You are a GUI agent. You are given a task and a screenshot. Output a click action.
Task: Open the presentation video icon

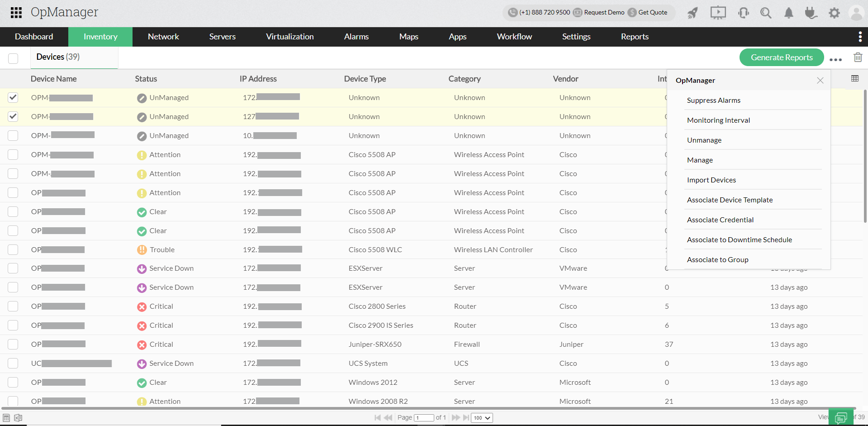(x=718, y=13)
